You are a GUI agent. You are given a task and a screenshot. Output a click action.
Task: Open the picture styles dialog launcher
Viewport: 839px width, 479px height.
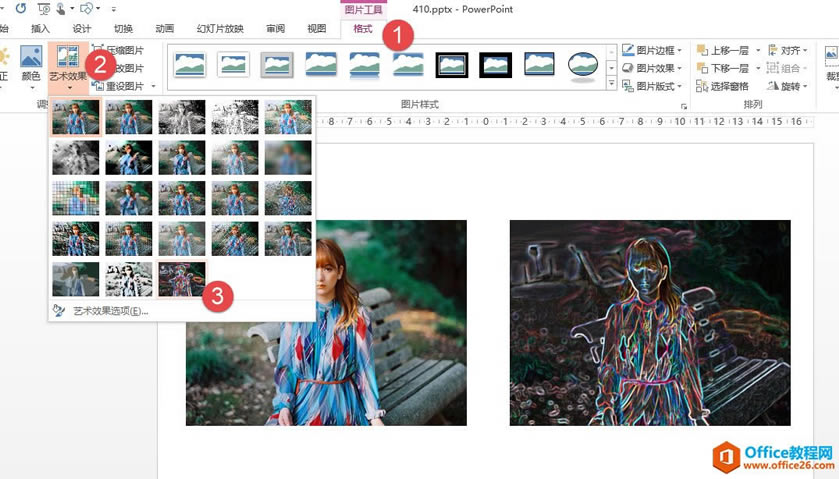coord(684,105)
